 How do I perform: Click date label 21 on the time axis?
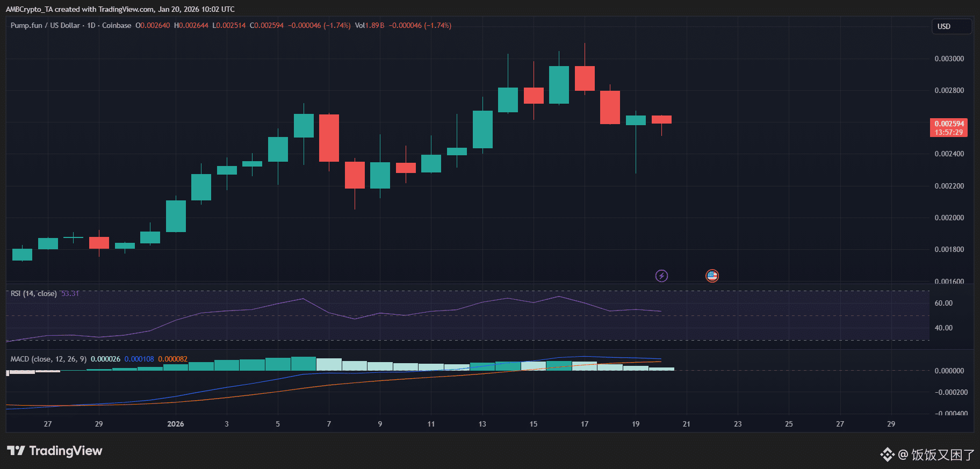687,424
